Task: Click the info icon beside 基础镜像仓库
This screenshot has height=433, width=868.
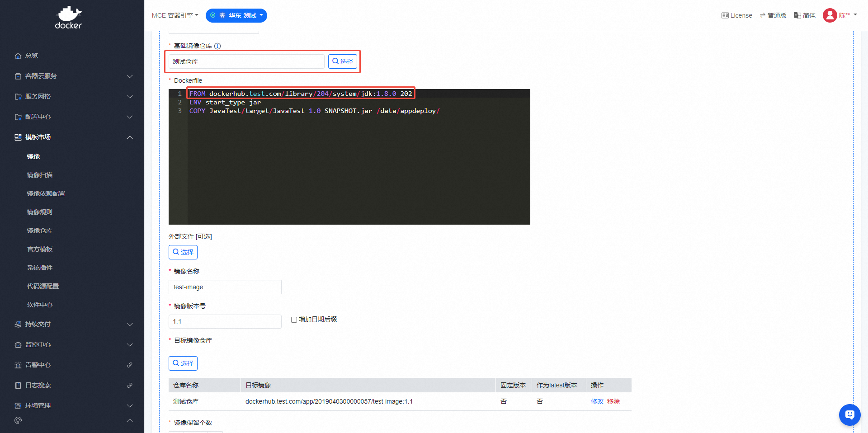Action: (217, 46)
